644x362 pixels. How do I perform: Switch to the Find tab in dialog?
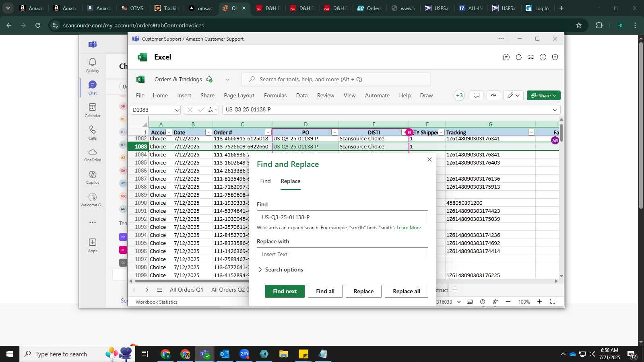265,181
